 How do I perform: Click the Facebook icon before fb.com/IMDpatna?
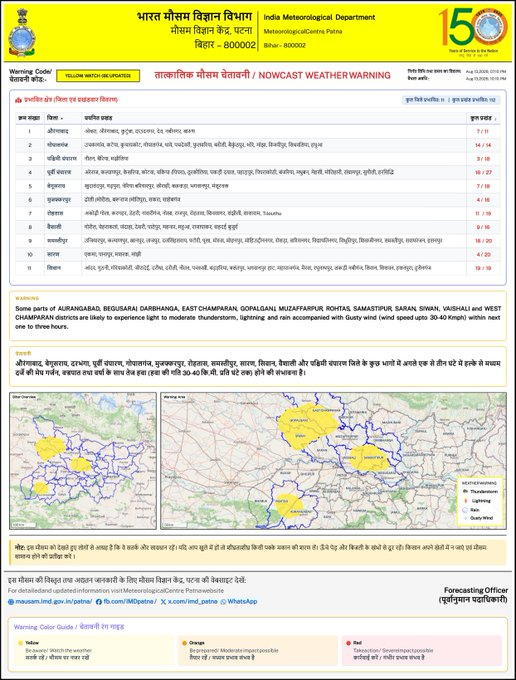[x=98, y=602]
